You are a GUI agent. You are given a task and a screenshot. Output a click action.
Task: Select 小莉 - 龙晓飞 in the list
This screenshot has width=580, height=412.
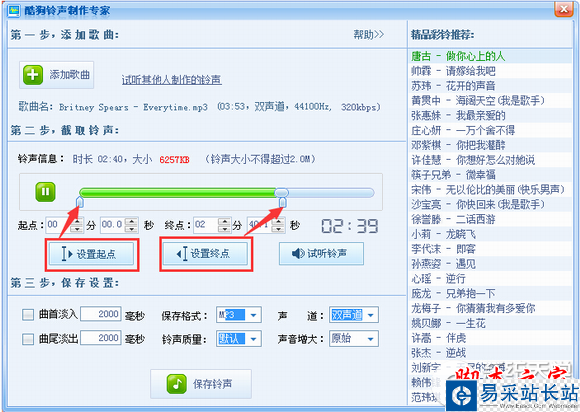[490, 234]
